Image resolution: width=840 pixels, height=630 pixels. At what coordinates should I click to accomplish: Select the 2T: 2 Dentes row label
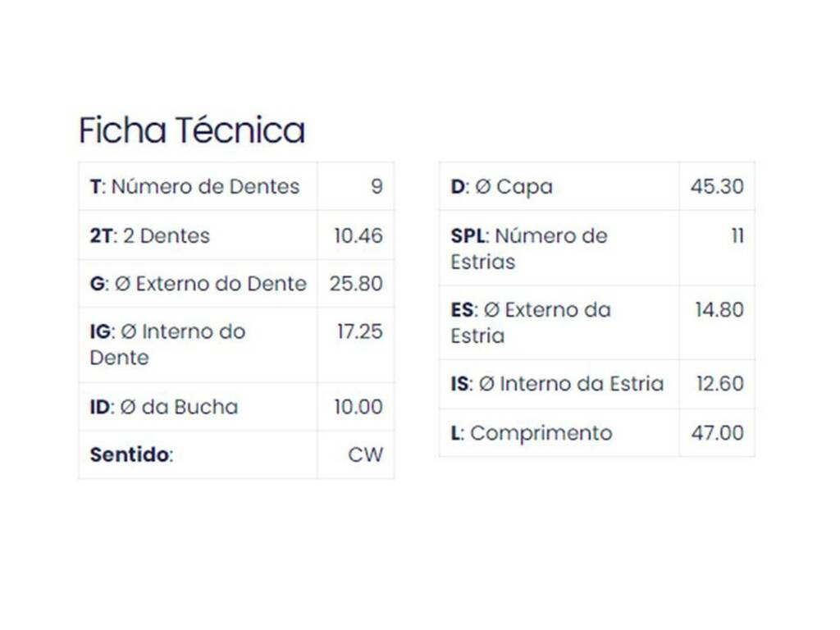pos(150,235)
